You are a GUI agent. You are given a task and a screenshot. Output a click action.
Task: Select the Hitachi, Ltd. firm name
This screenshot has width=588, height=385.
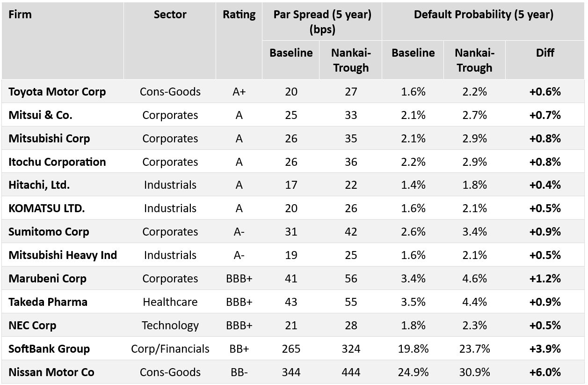pos(39,185)
